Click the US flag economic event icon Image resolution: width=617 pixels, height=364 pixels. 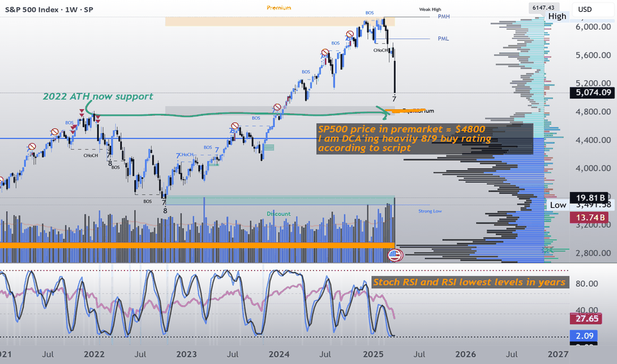(395, 255)
